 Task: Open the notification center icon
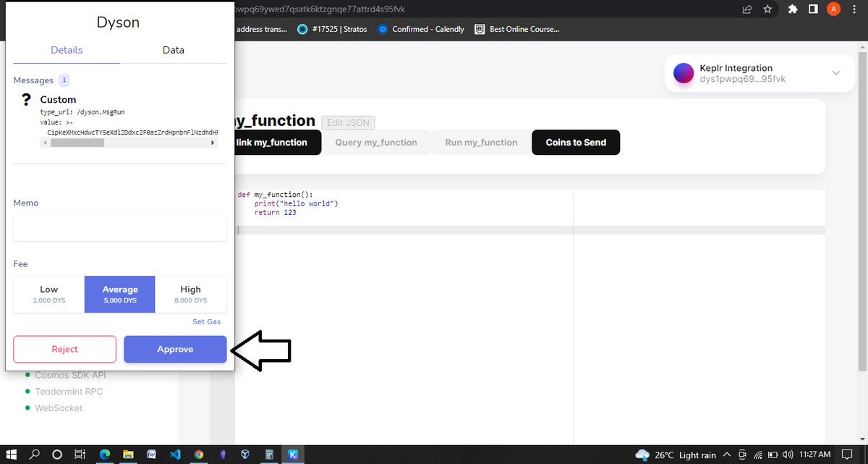point(848,455)
